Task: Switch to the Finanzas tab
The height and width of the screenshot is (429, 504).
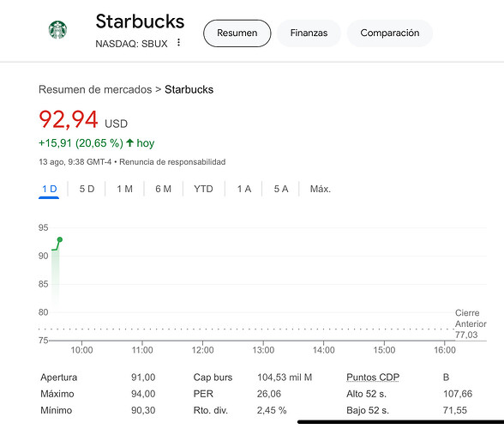Action: click(309, 33)
